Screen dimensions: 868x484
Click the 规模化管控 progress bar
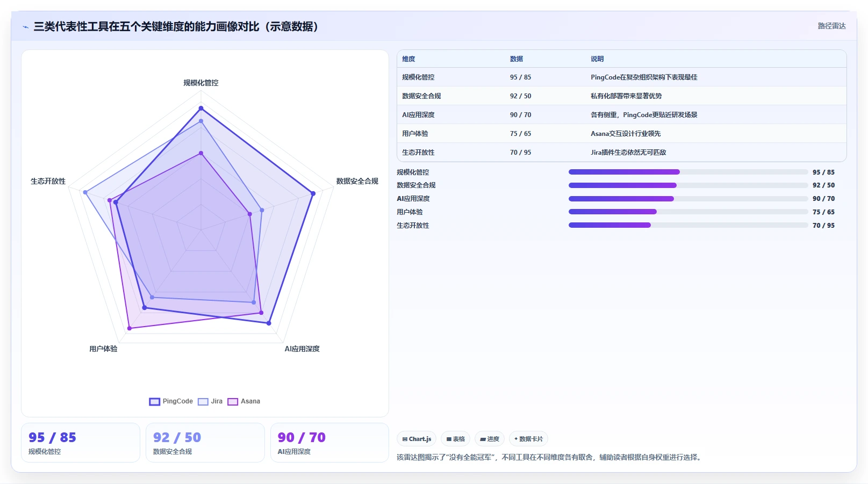coord(688,172)
